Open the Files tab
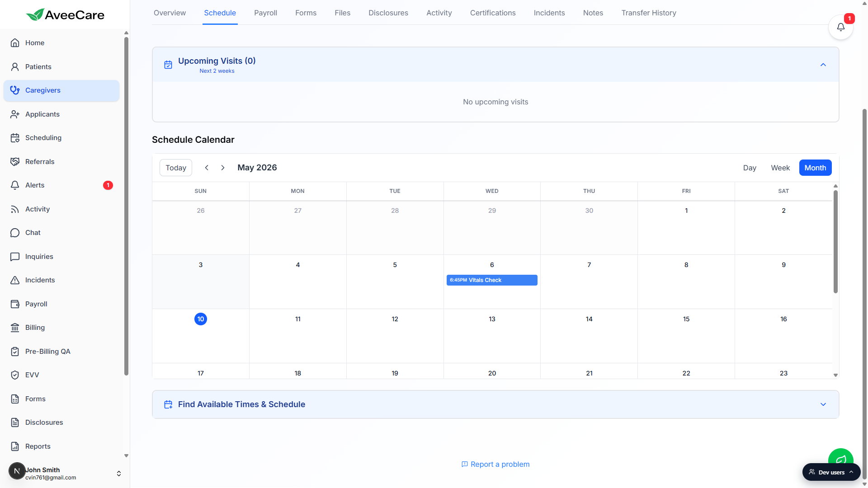 [342, 13]
